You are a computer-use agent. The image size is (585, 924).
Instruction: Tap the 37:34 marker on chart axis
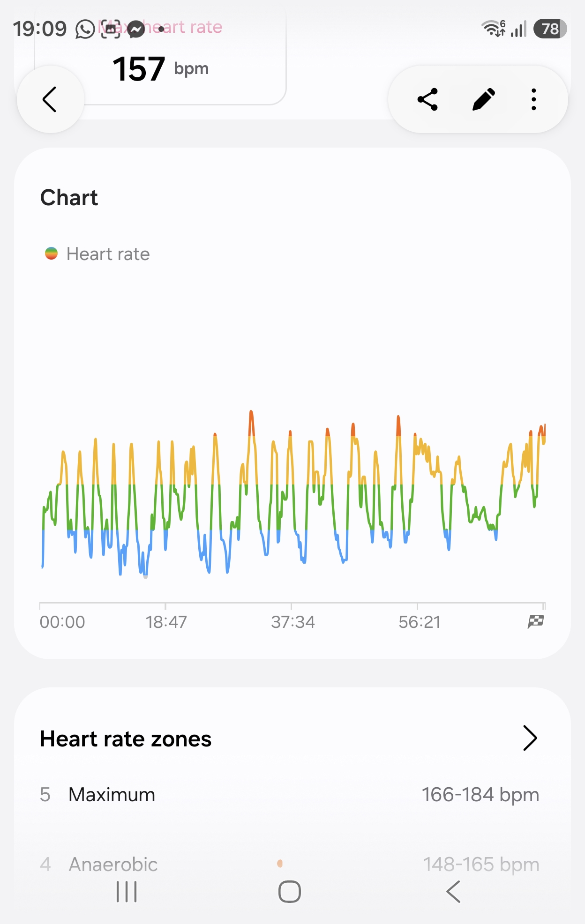tap(293, 622)
